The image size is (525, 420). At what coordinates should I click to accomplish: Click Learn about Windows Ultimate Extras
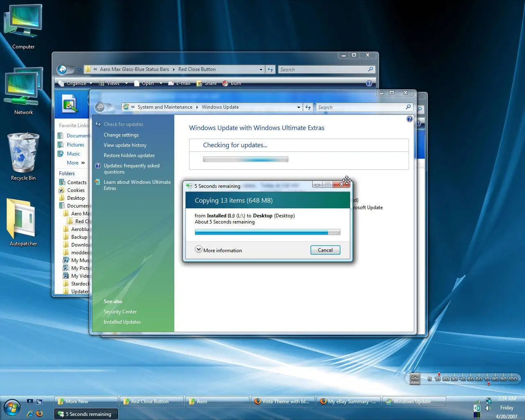click(x=137, y=185)
